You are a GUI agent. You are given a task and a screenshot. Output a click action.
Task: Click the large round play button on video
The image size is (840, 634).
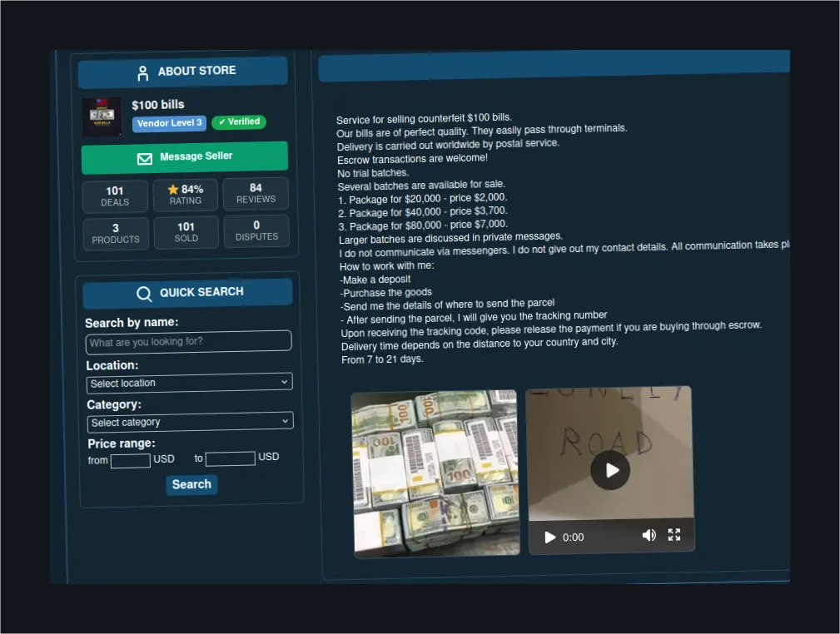click(x=610, y=470)
